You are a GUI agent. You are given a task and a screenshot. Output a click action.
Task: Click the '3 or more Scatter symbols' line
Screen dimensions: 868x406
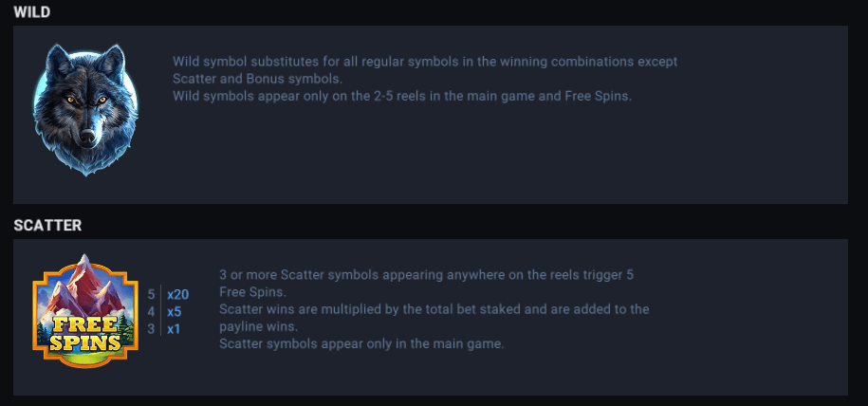[x=426, y=274]
